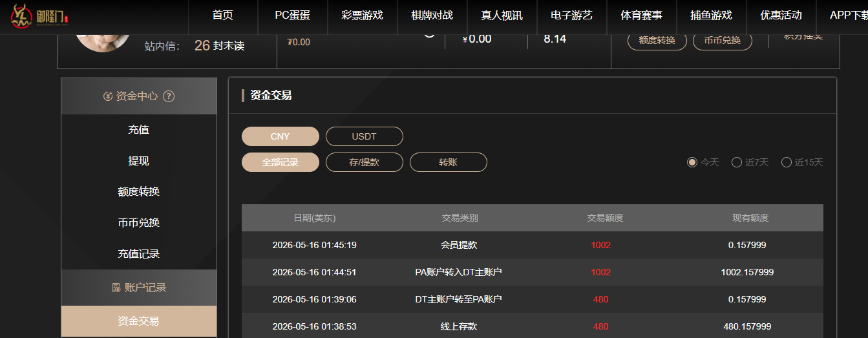
Task: Open 币币兑换 in the sidebar
Action: [139, 223]
